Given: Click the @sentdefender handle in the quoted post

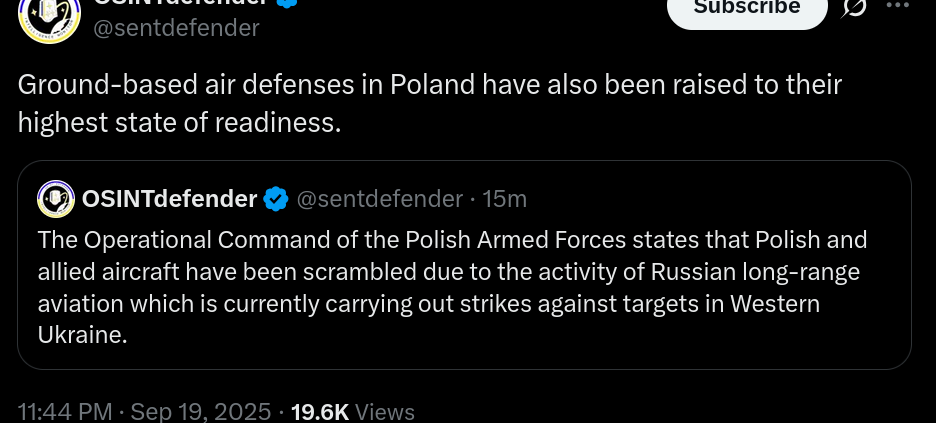Looking at the screenshot, I should coord(380,199).
